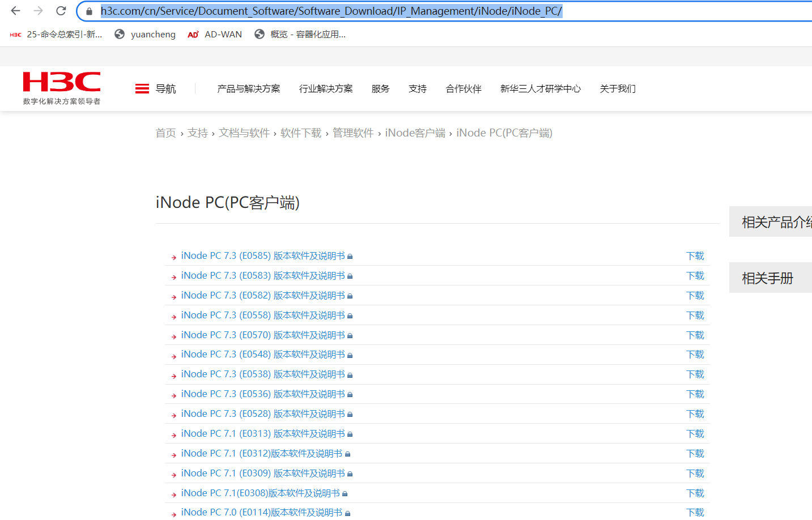Screen dimensions: 812x520
Task: Go forward with the browser arrow
Action: click(38, 11)
